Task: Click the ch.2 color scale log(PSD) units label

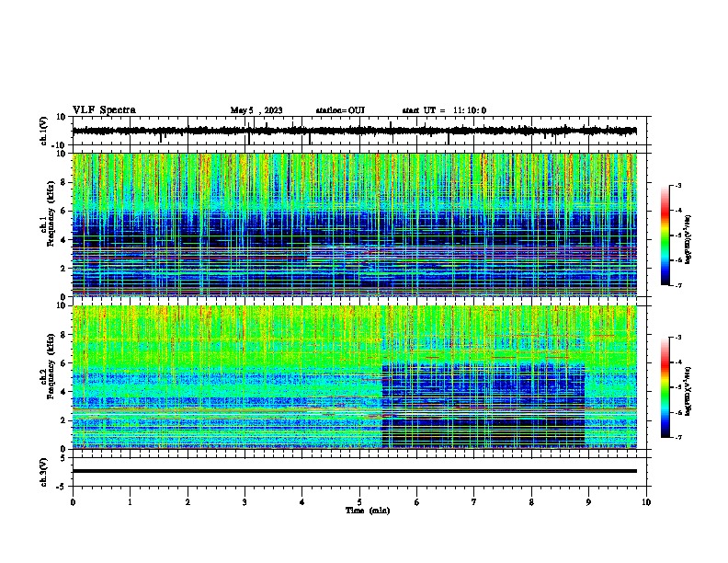Action: 688,392
